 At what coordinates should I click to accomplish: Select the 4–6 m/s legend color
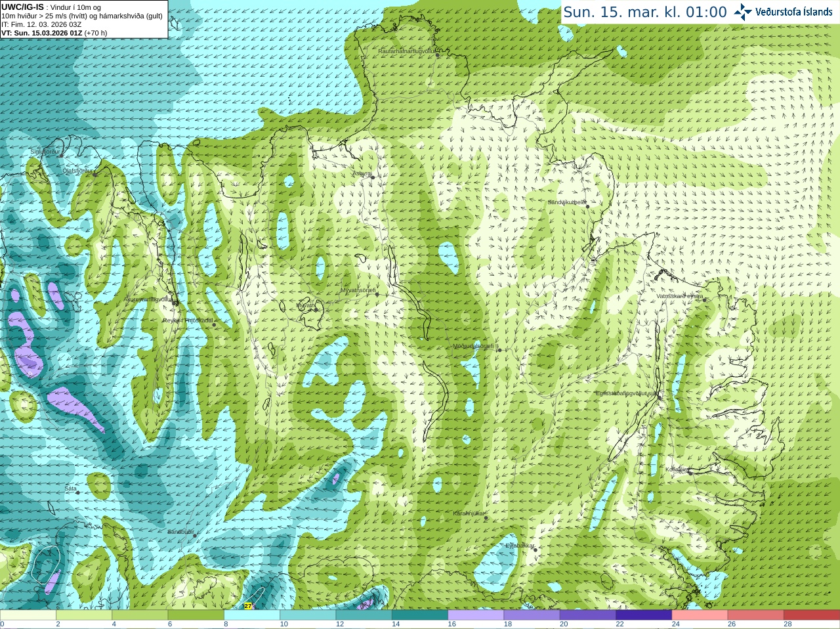(x=140, y=615)
